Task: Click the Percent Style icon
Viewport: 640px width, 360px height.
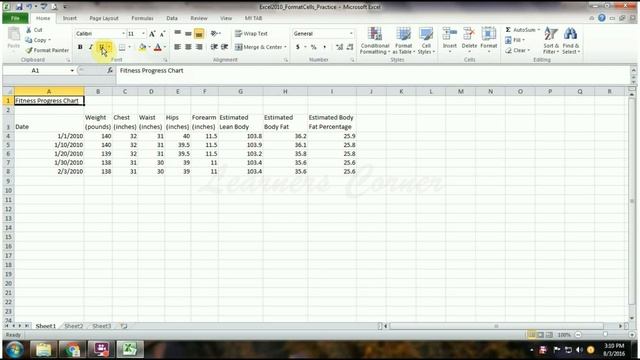Action: pos(313,47)
